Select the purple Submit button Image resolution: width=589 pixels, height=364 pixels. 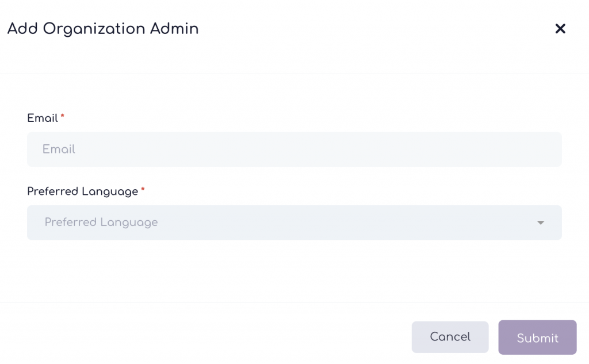537,338
